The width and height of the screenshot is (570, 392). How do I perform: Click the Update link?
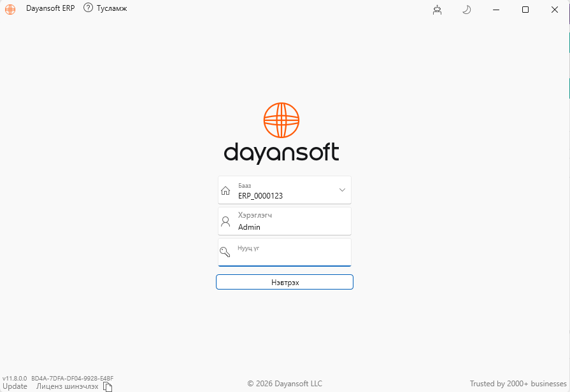pos(15,386)
